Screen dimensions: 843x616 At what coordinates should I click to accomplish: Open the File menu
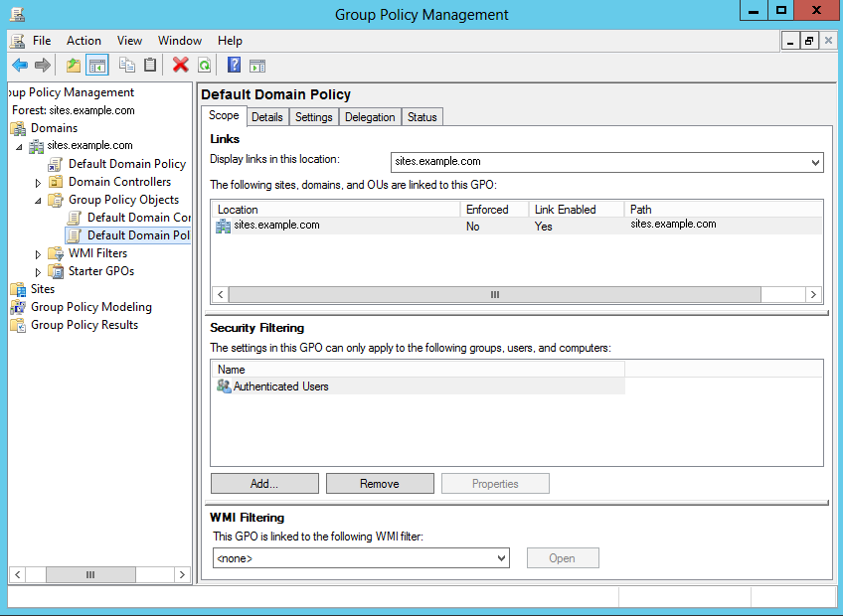(42, 41)
